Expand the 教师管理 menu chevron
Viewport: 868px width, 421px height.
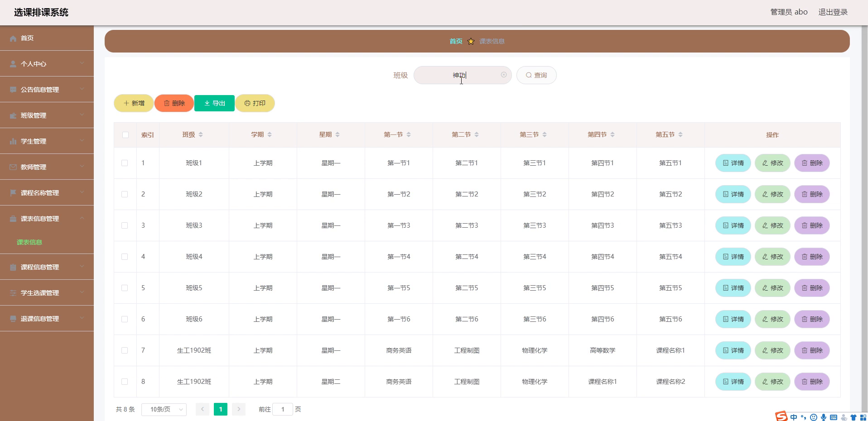point(82,167)
